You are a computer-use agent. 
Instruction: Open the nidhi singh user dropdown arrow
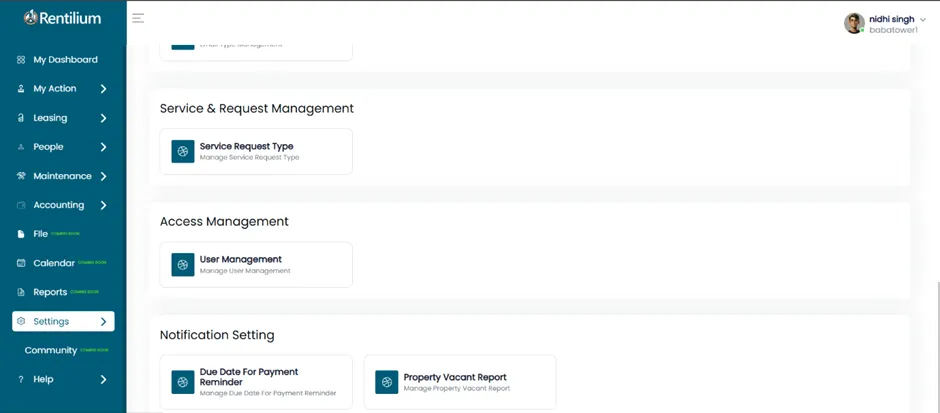[923, 20]
